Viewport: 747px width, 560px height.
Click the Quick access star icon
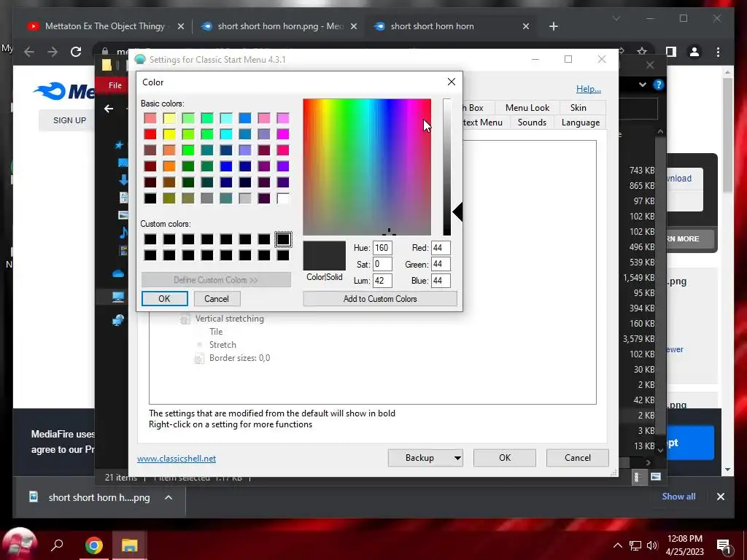(x=119, y=145)
